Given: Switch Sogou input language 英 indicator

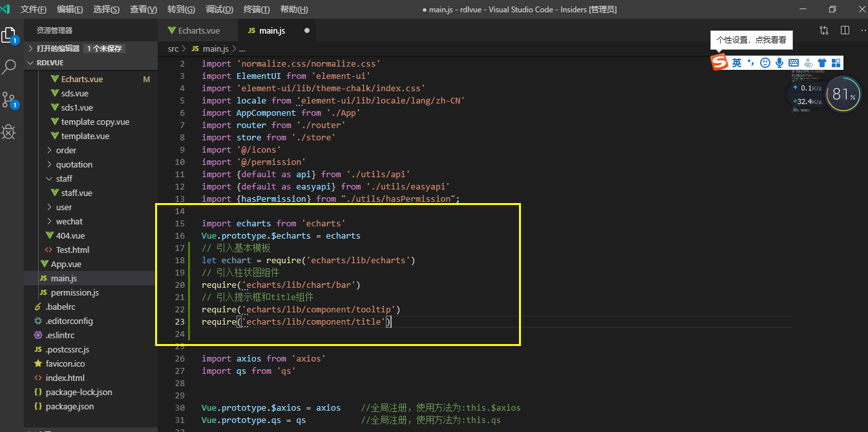Looking at the screenshot, I should (x=737, y=63).
